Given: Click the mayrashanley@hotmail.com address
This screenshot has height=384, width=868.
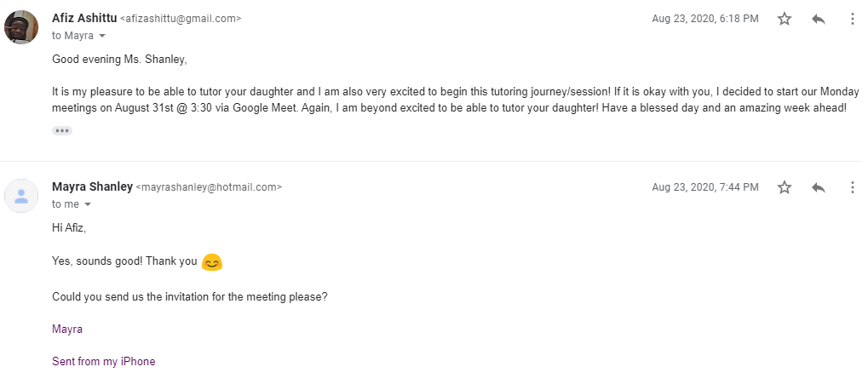Looking at the screenshot, I should (209, 187).
